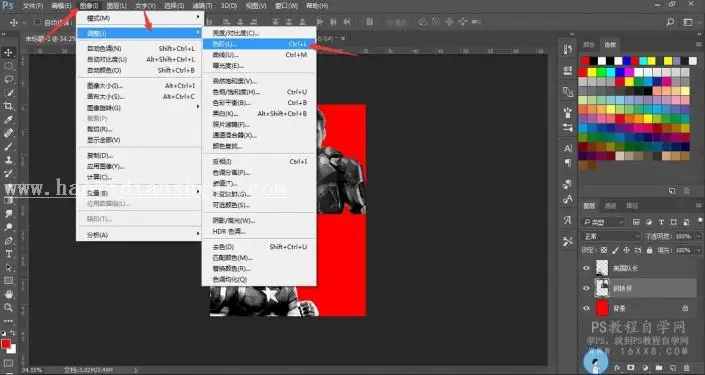Choose 反相(I) Ctrl+I entry
The width and height of the screenshot is (705, 375).
[x=259, y=161]
